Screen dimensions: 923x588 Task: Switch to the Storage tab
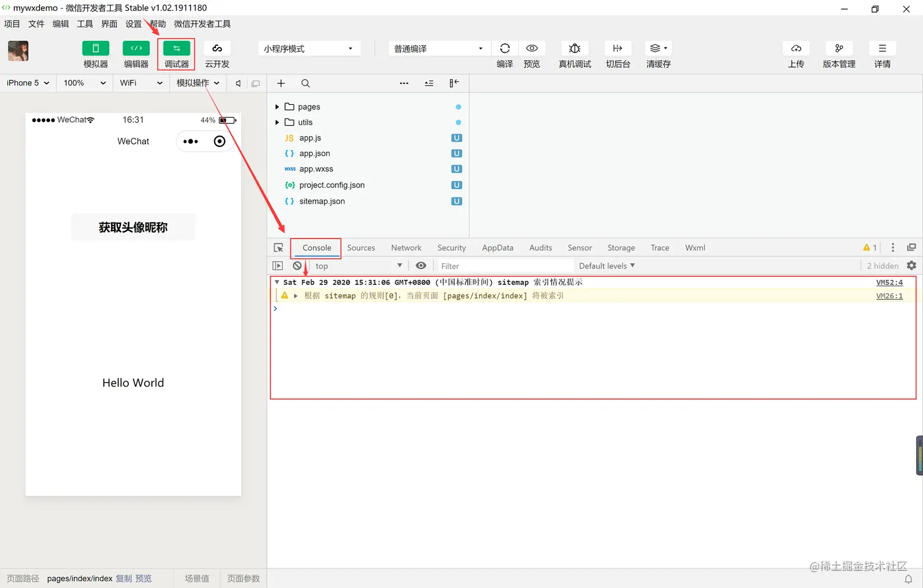click(621, 248)
